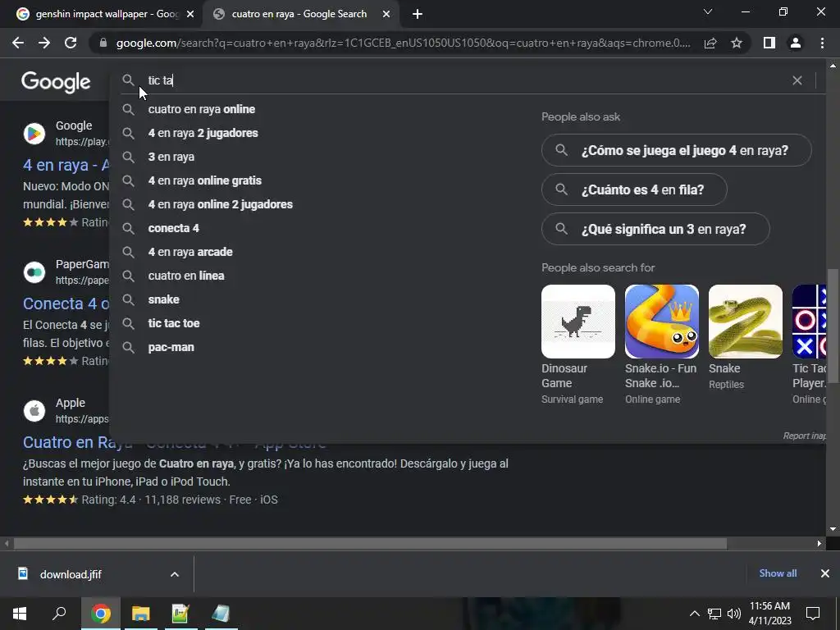The width and height of the screenshot is (840, 630).
Task: Open the '4 en raya' Google Play result
Action: coord(66,165)
